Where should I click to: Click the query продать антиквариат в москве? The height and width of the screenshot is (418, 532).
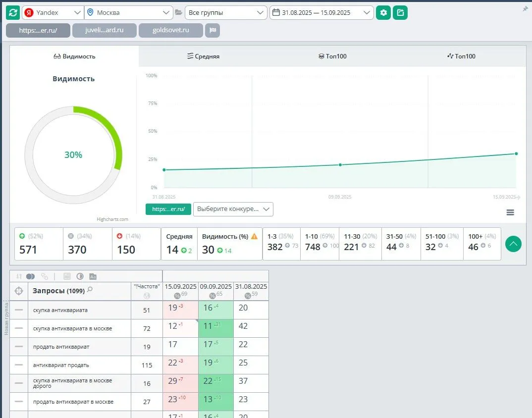coord(73,402)
